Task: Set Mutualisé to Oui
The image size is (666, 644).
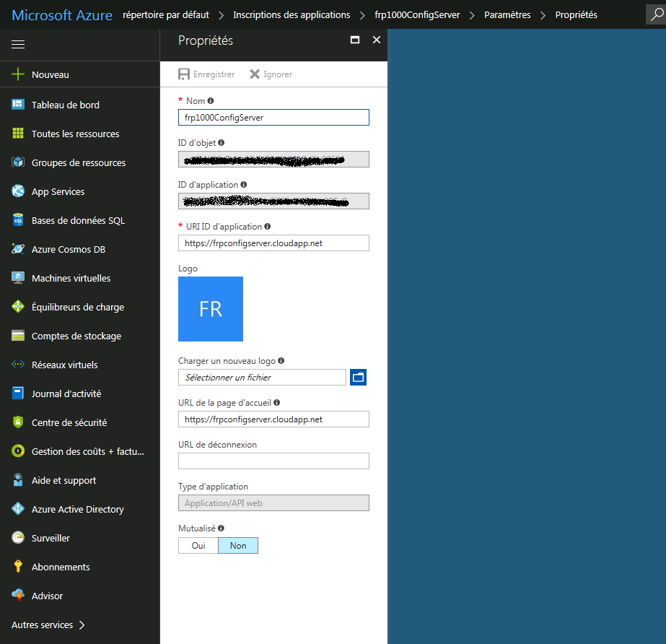Action: 198,545
